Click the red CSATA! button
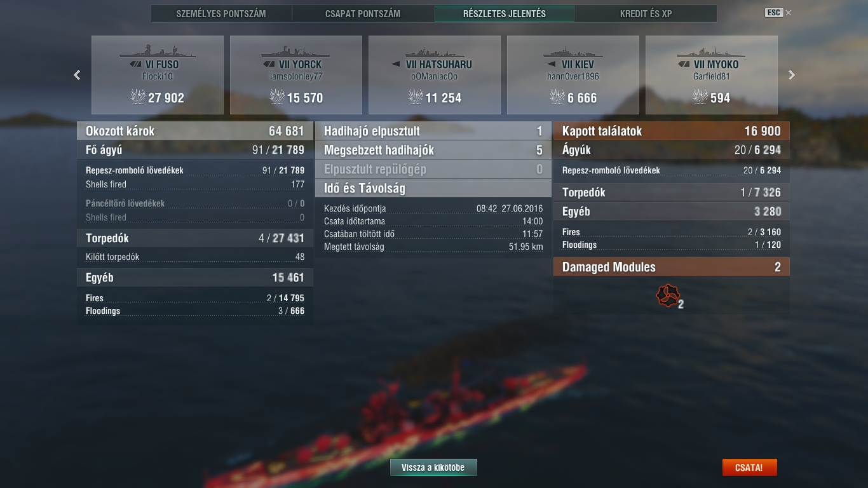 pyautogui.click(x=749, y=467)
